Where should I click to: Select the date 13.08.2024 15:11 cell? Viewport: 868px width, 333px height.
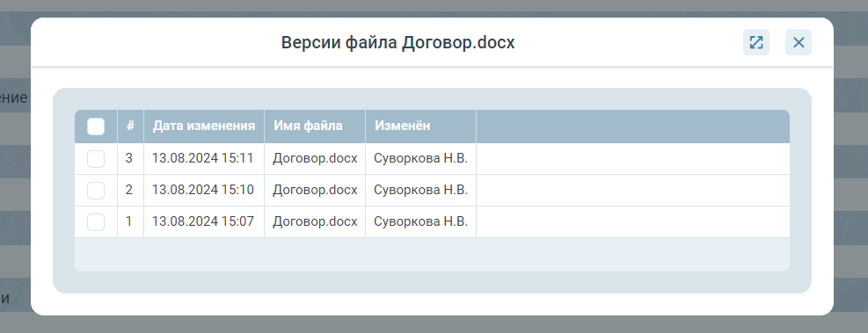[x=202, y=158]
